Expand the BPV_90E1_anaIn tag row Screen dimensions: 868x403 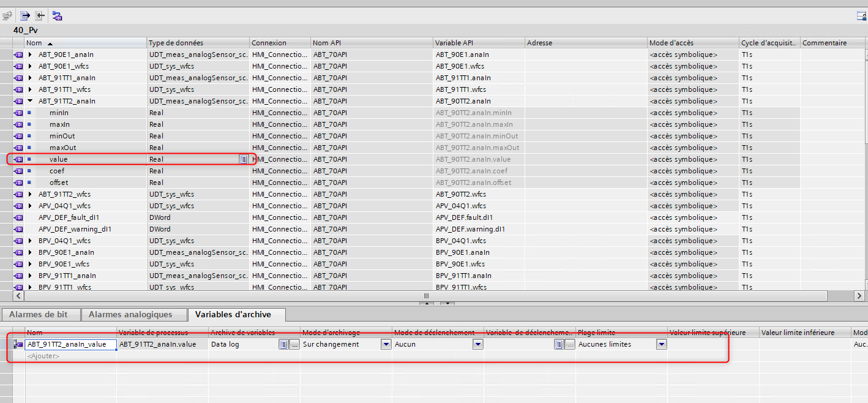(30, 252)
